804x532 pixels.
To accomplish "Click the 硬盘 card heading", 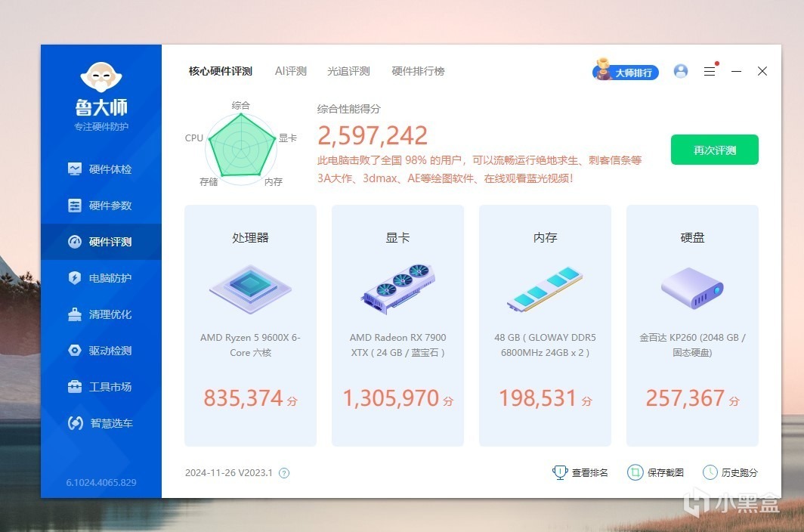I will pos(692,237).
